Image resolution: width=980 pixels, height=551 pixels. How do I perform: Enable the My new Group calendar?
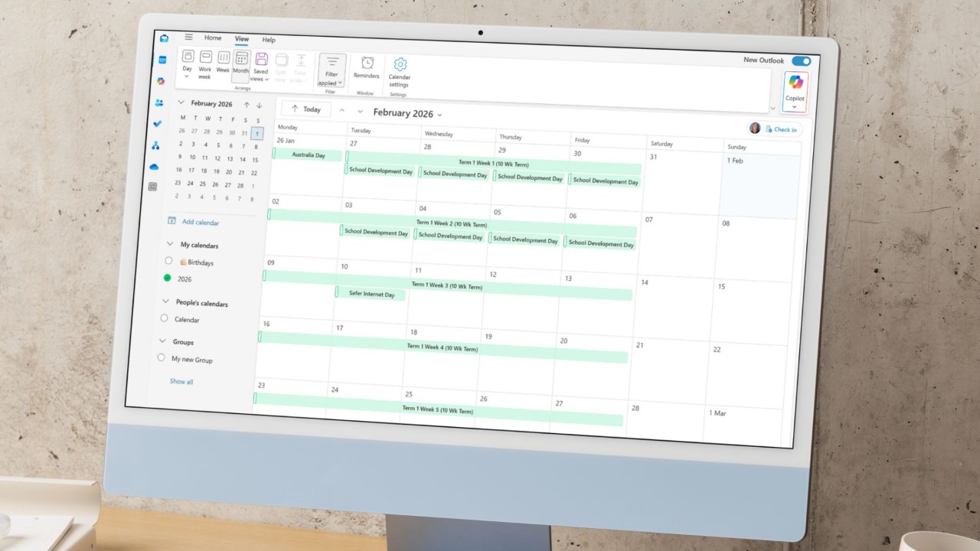161,357
